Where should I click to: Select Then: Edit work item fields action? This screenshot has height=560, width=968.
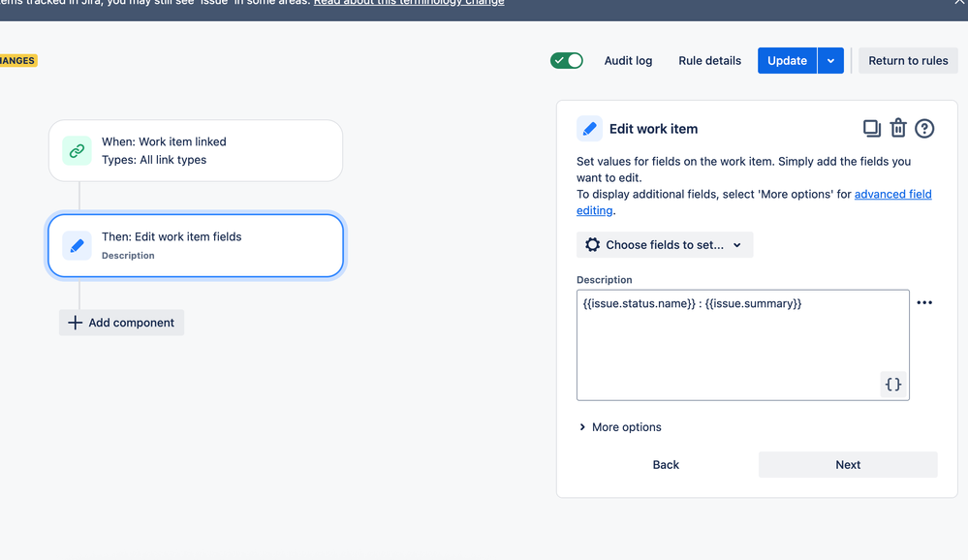(x=196, y=246)
